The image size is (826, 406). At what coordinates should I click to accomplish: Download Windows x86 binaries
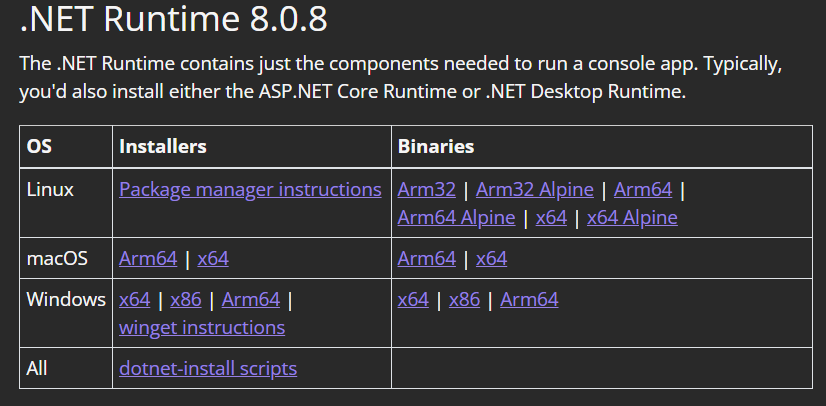tap(465, 299)
